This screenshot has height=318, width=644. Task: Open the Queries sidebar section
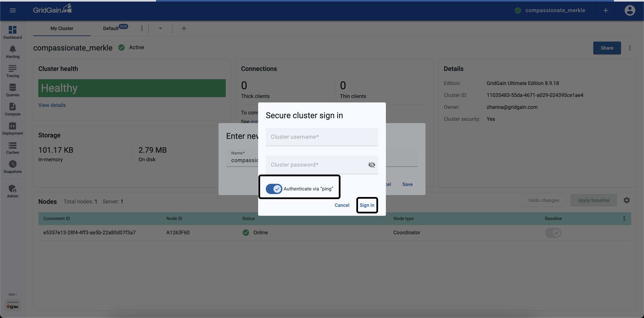point(13,90)
